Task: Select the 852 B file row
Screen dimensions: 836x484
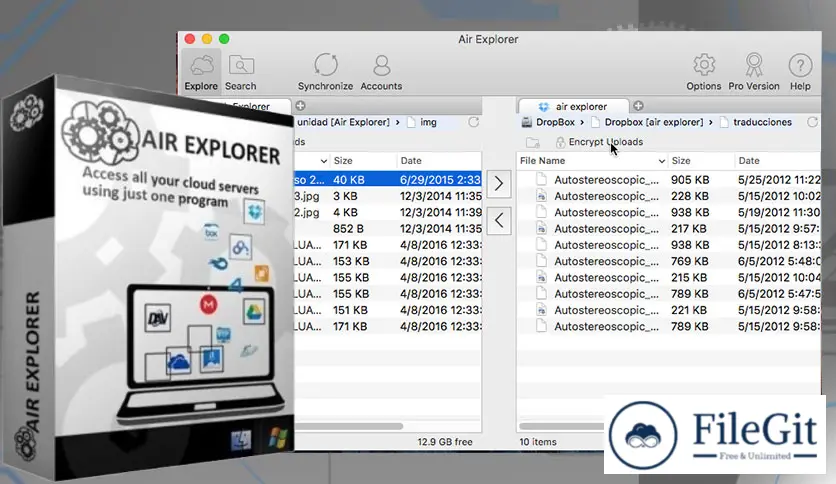Action: pyautogui.click(x=388, y=229)
